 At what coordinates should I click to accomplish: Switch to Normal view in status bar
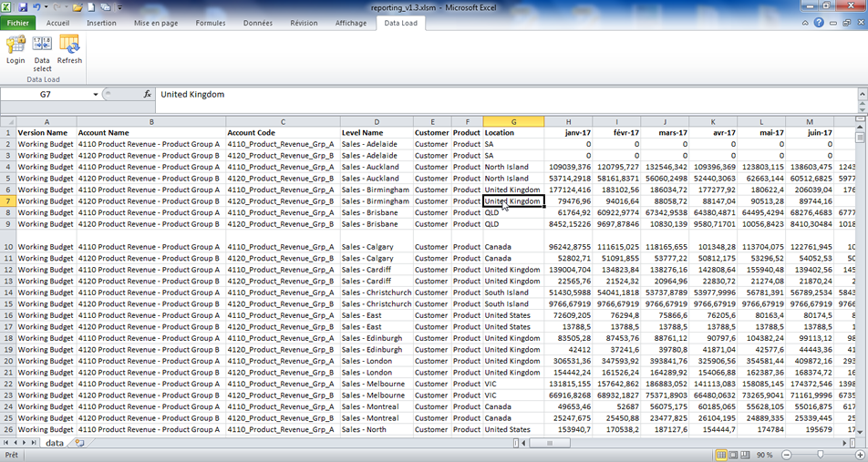pyautogui.click(x=719, y=454)
